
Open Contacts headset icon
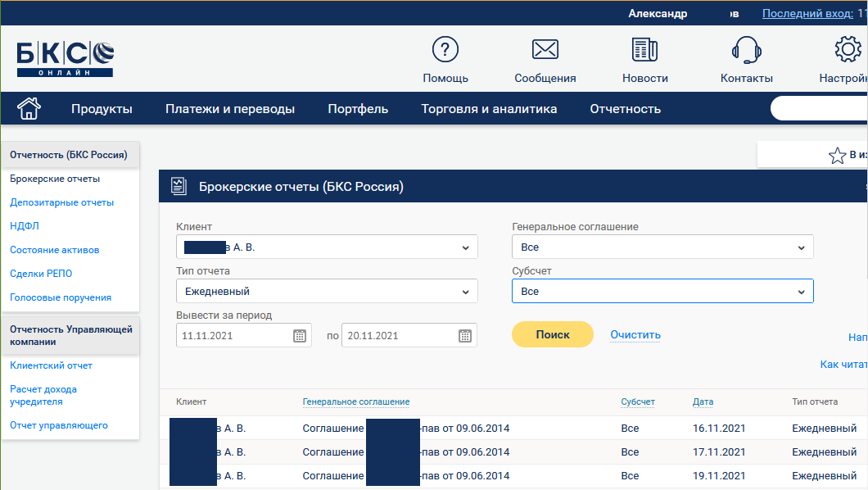[x=746, y=51]
